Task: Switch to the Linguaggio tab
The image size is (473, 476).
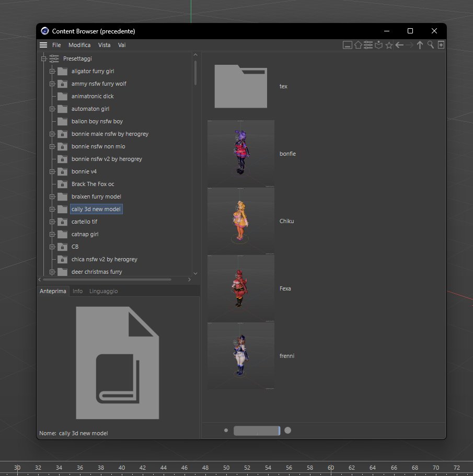Action: point(103,291)
